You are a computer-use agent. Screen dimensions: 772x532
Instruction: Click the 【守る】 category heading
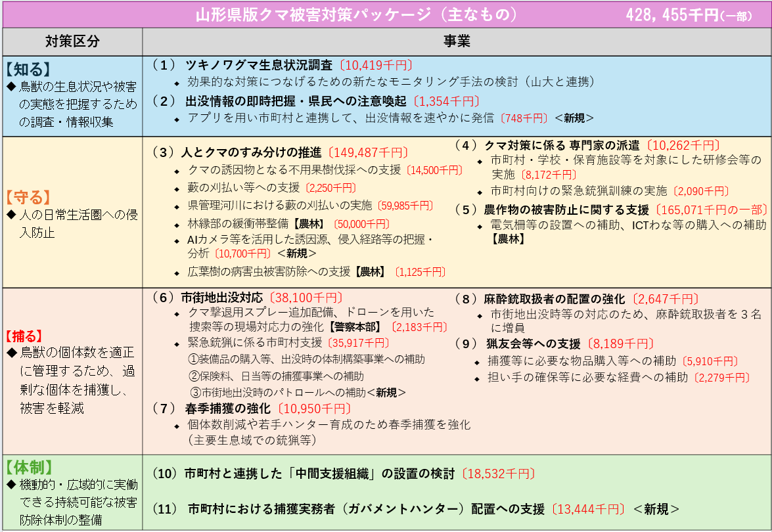[28, 197]
